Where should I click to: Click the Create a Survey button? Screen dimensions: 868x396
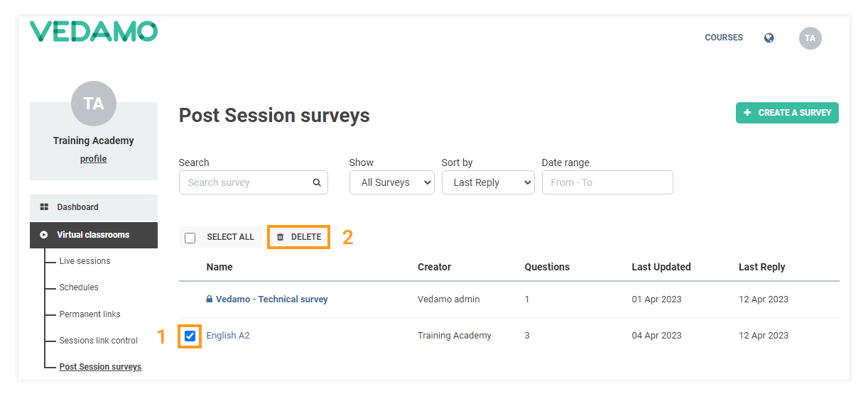coord(787,113)
